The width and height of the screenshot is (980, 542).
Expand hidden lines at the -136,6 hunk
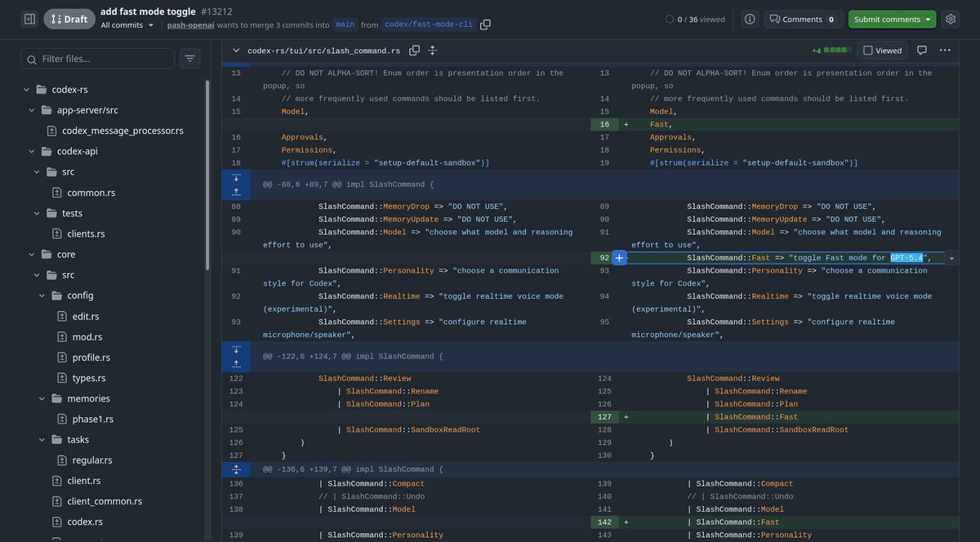(236, 469)
